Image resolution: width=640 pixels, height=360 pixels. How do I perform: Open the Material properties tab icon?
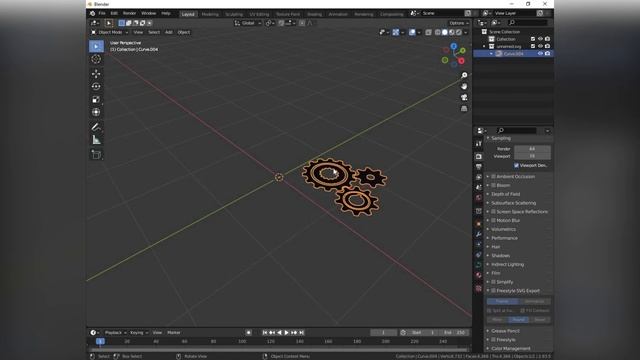[x=479, y=275]
